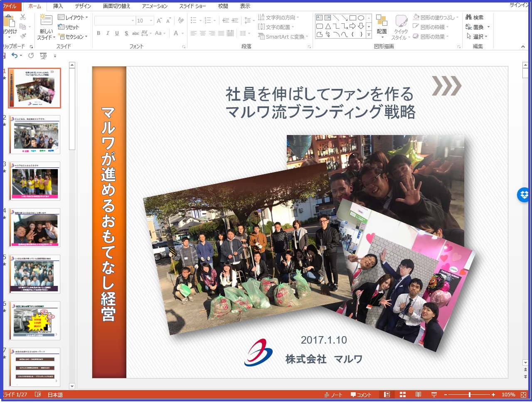Viewport: 532px width, 403px height.
Task: Switch to the 挿入 (Insert) tab
Action: click(58, 6)
